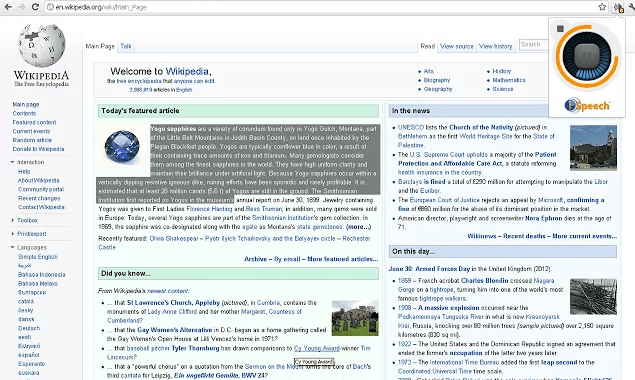Open the Science portal link

(x=503, y=89)
